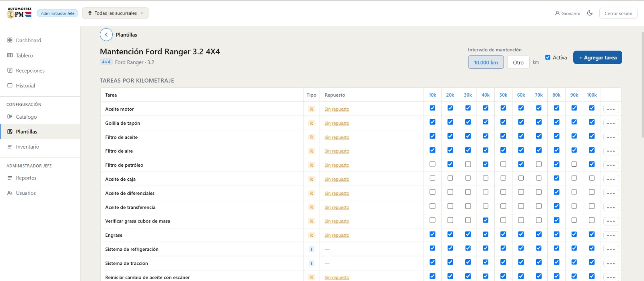The image size is (644, 281).
Task: Open options menu for Filtro de petróleo row
Action: pyautogui.click(x=611, y=165)
